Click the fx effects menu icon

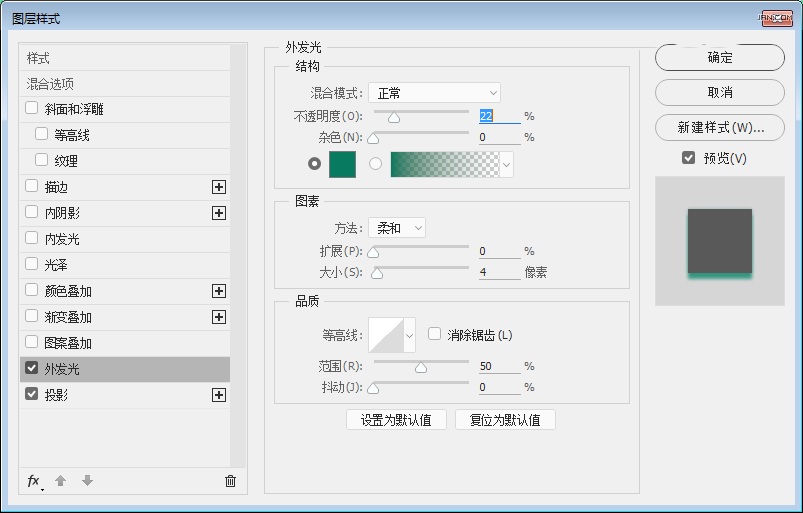(x=34, y=481)
